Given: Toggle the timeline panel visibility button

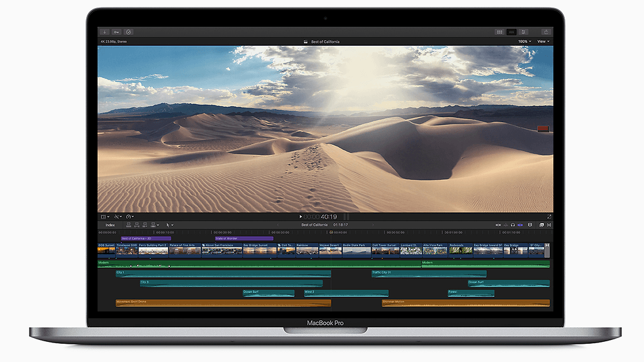Looking at the screenshot, I should click(511, 32).
